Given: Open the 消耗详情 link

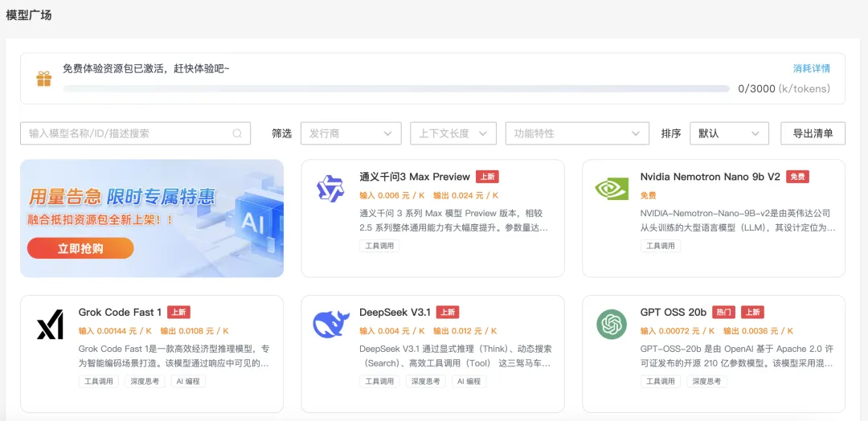Looking at the screenshot, I should coord(811,69).
